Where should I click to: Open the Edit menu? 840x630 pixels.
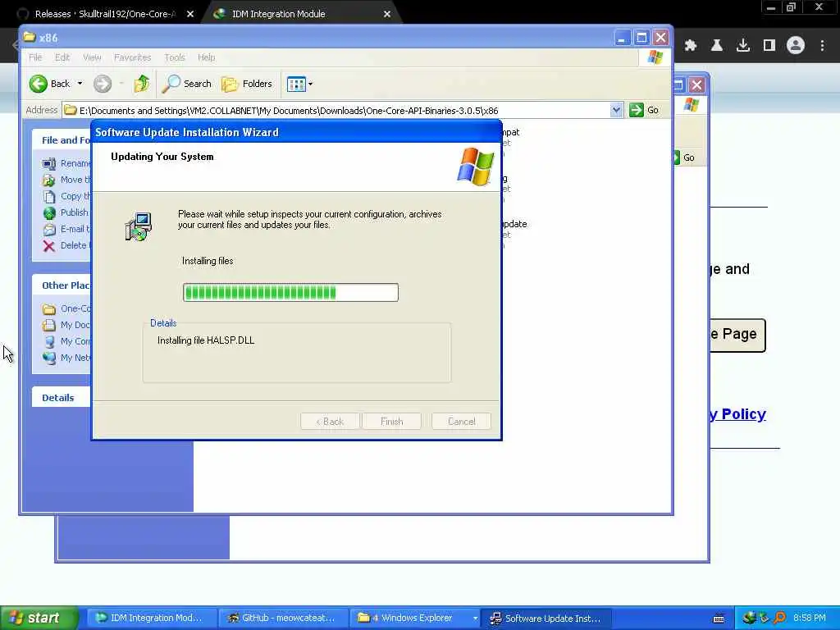point(62,57)
